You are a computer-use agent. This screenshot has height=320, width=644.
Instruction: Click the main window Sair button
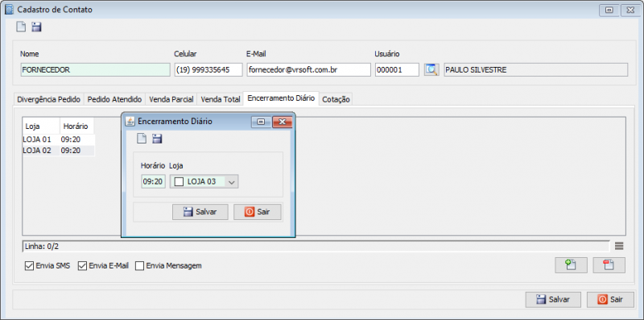pyautogui.click(x=610, y=299)
